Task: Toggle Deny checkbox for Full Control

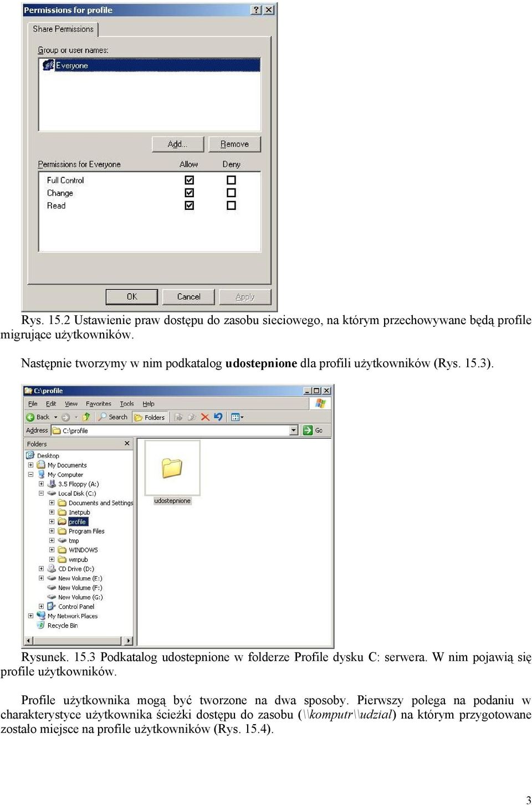Action: click(232, 180)
